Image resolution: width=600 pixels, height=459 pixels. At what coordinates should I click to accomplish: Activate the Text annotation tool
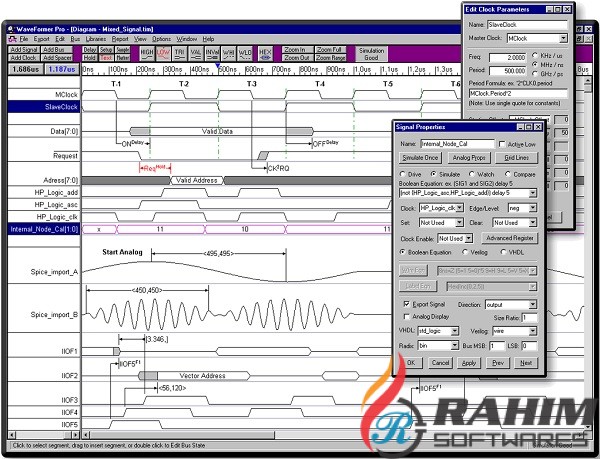click(106, 58)
